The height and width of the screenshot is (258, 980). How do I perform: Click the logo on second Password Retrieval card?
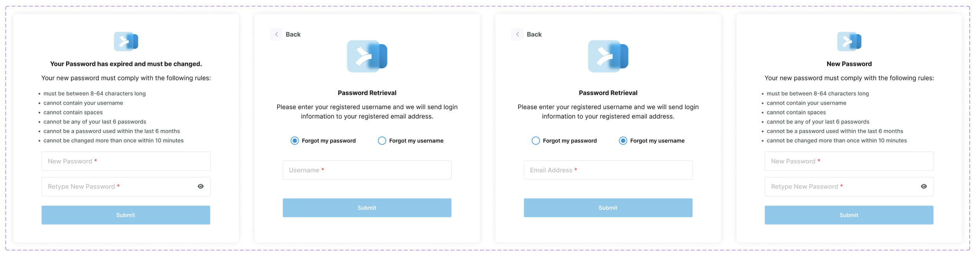(608, 56)
